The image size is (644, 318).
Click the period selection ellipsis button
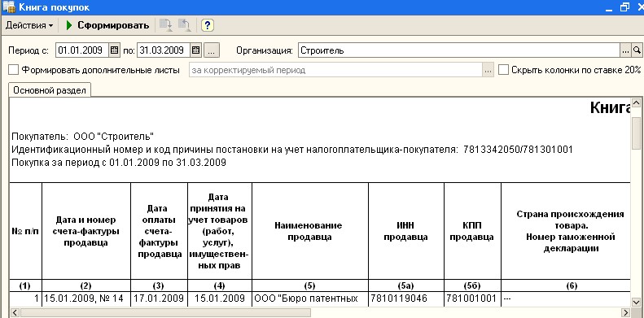211,51
